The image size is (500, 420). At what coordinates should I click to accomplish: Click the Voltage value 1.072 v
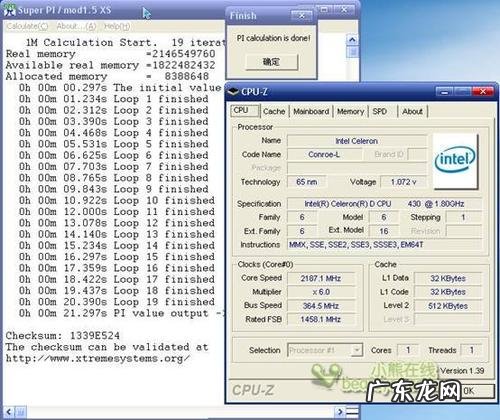click(x=403, y=182)
